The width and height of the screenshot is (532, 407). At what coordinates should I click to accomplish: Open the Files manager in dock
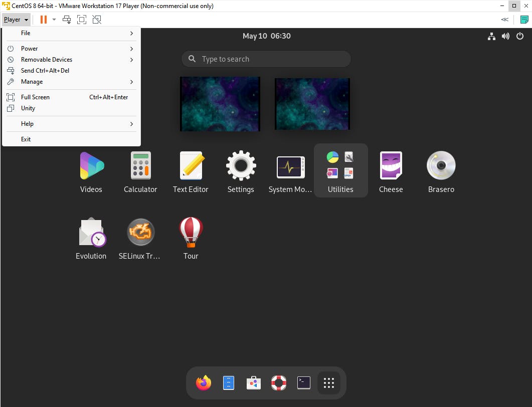pyautogui.click(x=228, y=383)
